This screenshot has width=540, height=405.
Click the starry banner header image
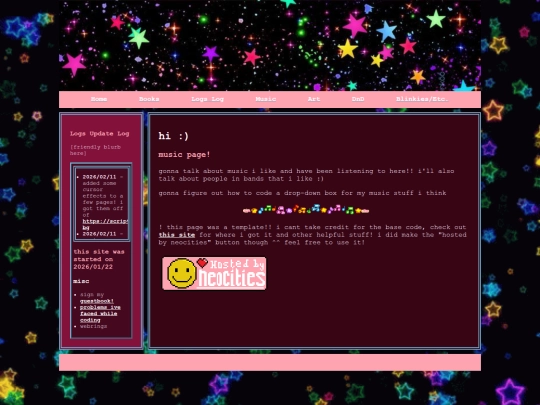(x=270, y=45)
